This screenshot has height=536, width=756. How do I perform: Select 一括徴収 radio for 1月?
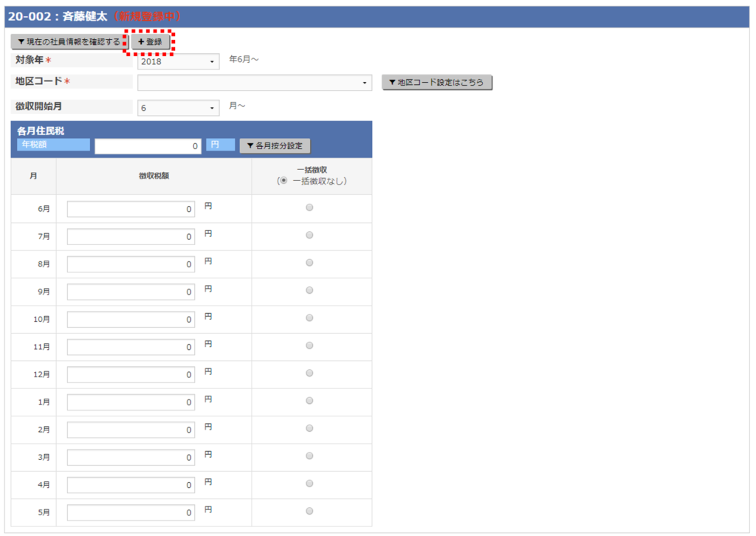tap(309, 401)
